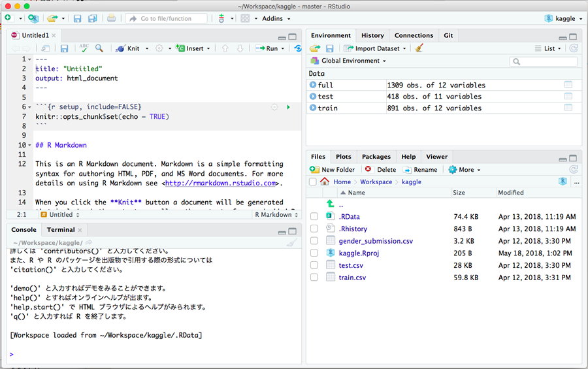Clear environment objects with broom icon
The image size is (588, 369).
419,48
